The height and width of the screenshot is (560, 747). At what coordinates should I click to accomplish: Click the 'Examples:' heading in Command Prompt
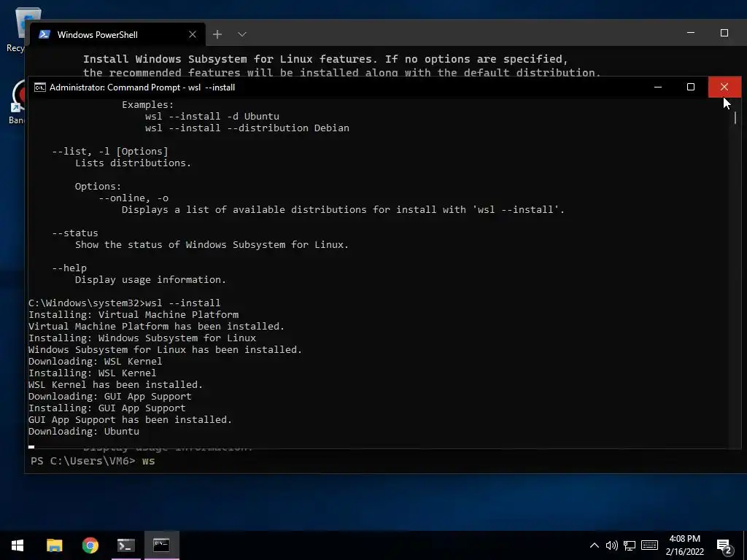147,105
